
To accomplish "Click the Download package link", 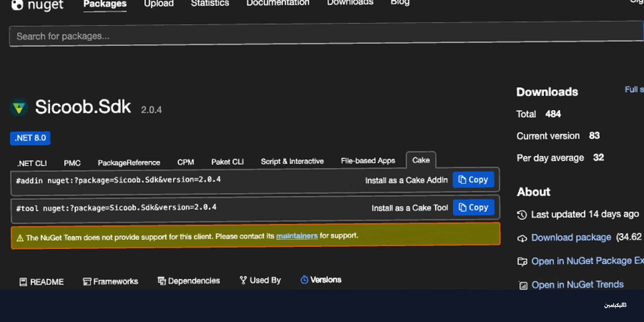I will 571,237.
